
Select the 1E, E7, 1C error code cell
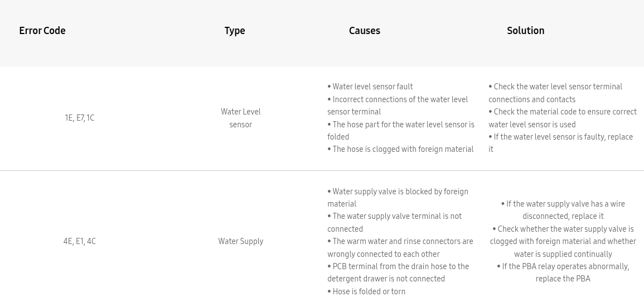pyautogui.click(x=79, y=118)
